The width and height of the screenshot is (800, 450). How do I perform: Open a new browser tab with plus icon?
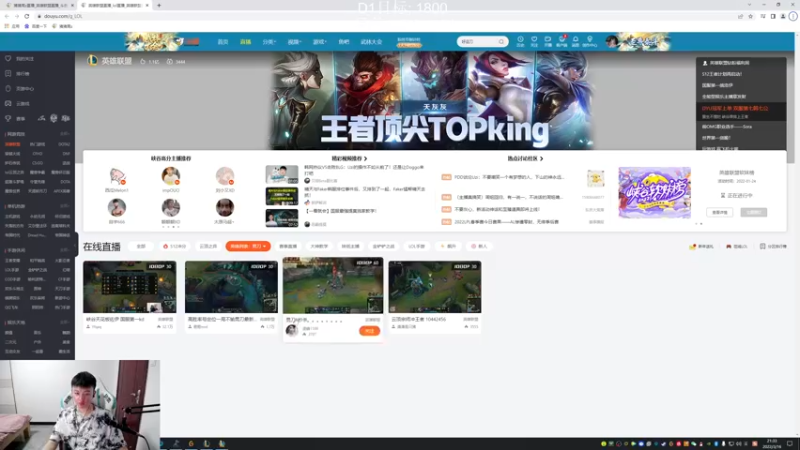[159, 5]
